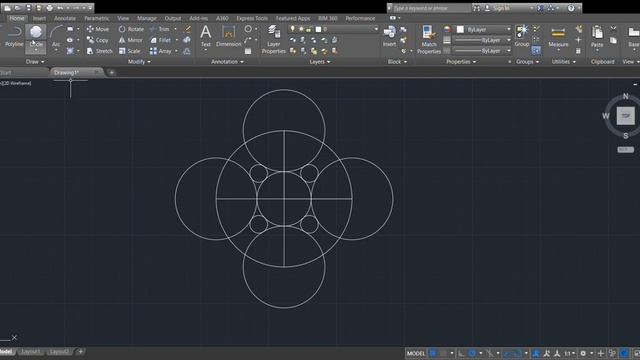Screen dimensions: 640x360
Task: Click the ViewCube North compass label
Action: (x=626, y=96)
